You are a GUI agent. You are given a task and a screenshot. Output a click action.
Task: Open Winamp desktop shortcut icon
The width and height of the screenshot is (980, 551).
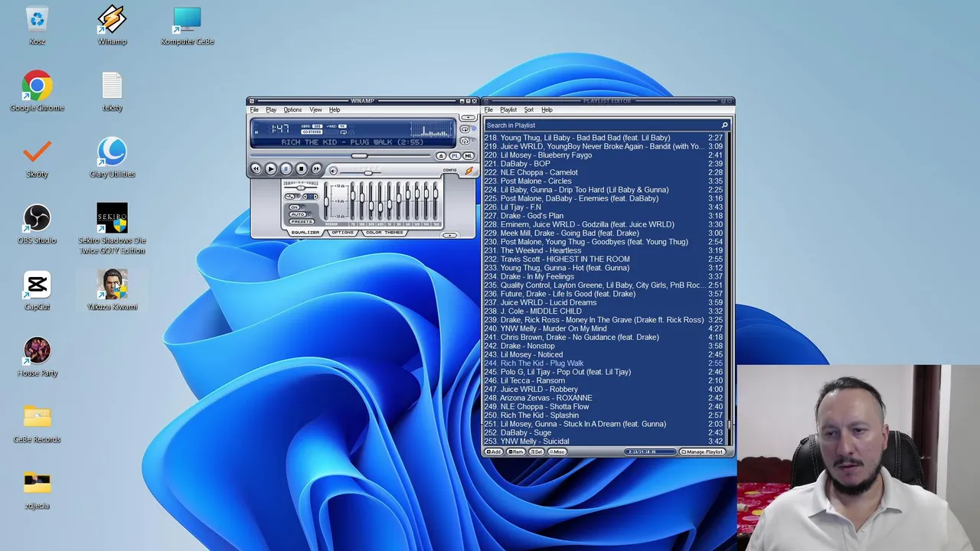(112, 25)
